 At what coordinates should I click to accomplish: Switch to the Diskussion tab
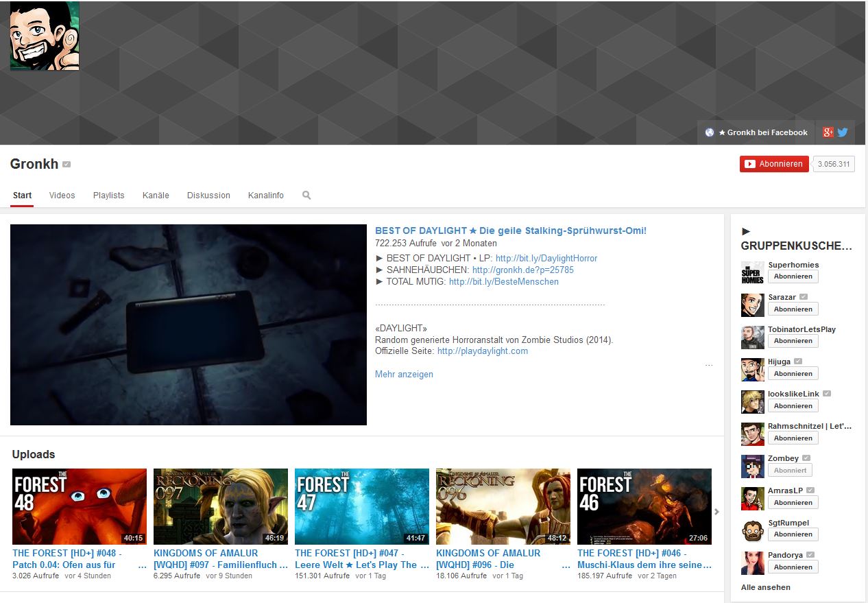208,196
